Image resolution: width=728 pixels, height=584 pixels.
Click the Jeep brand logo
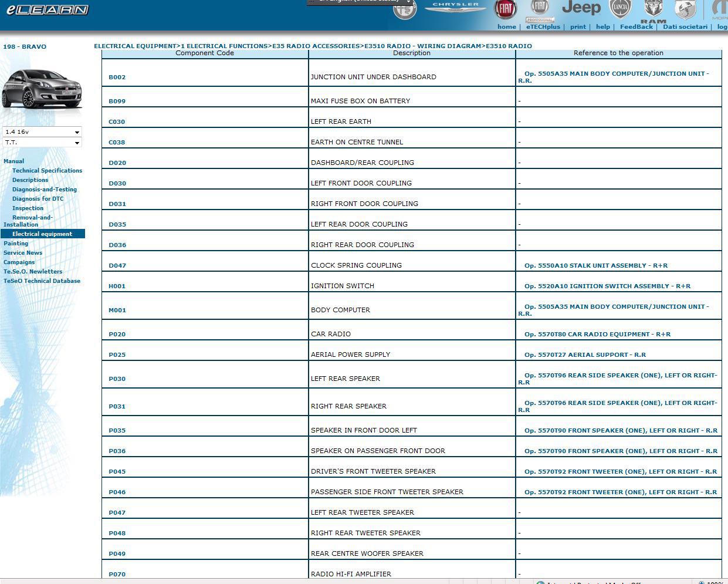(581, 8)
